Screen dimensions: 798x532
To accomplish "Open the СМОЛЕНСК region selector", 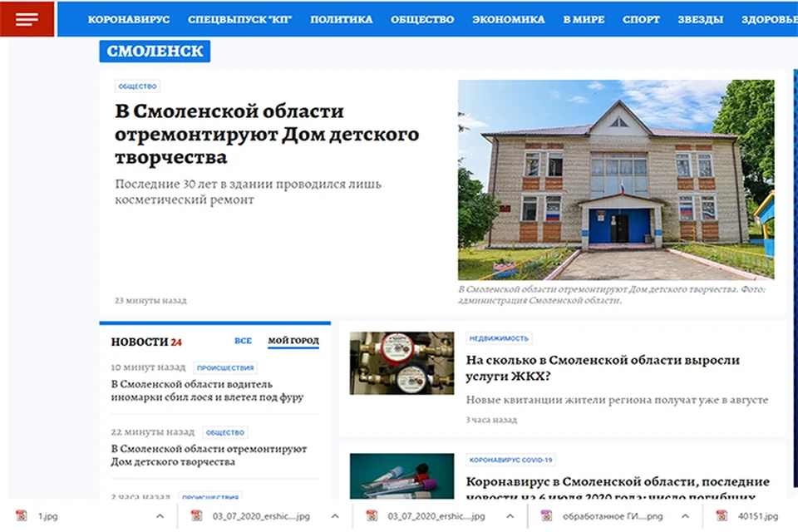I will click(155, 52).
